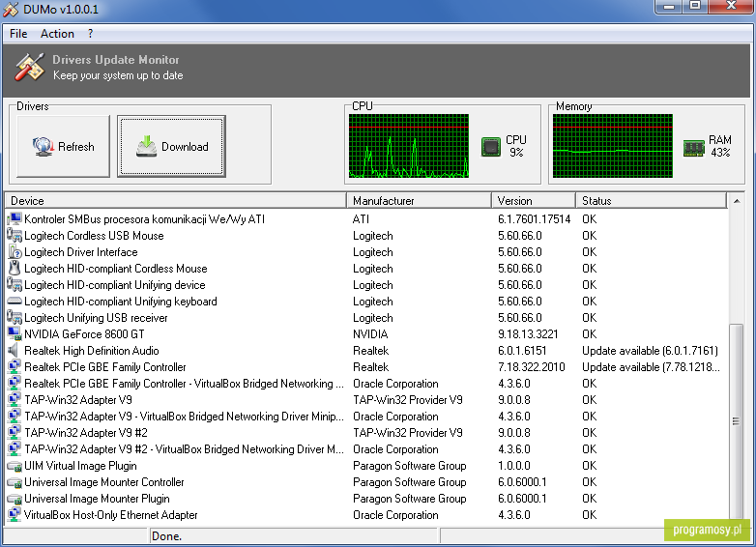Click version '6.0.1.6151' cell
Screen dimensions: 756x547
pyautogui.click(x=522, y=351)
